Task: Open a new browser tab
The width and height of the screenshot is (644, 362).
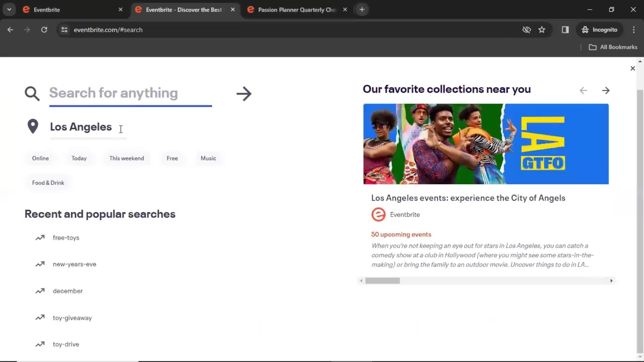Action: pos(362,10)
